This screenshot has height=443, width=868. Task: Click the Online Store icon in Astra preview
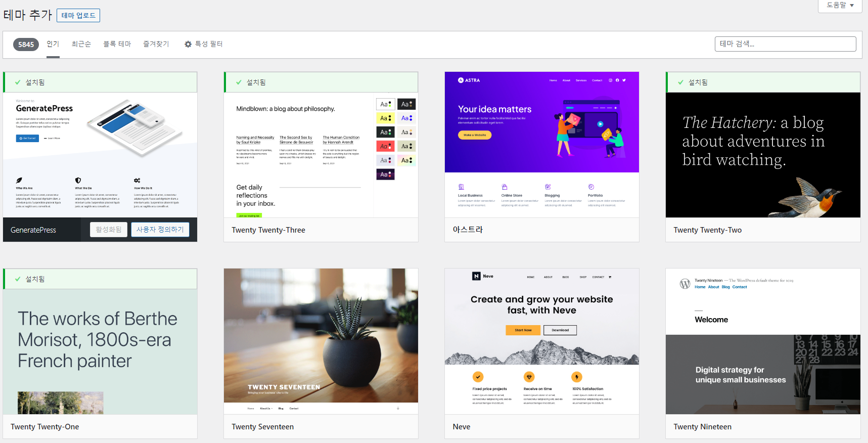coord(505,187)
